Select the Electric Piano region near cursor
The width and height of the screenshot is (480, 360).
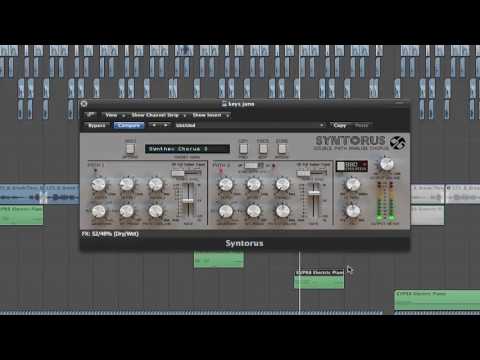[319, 279]
